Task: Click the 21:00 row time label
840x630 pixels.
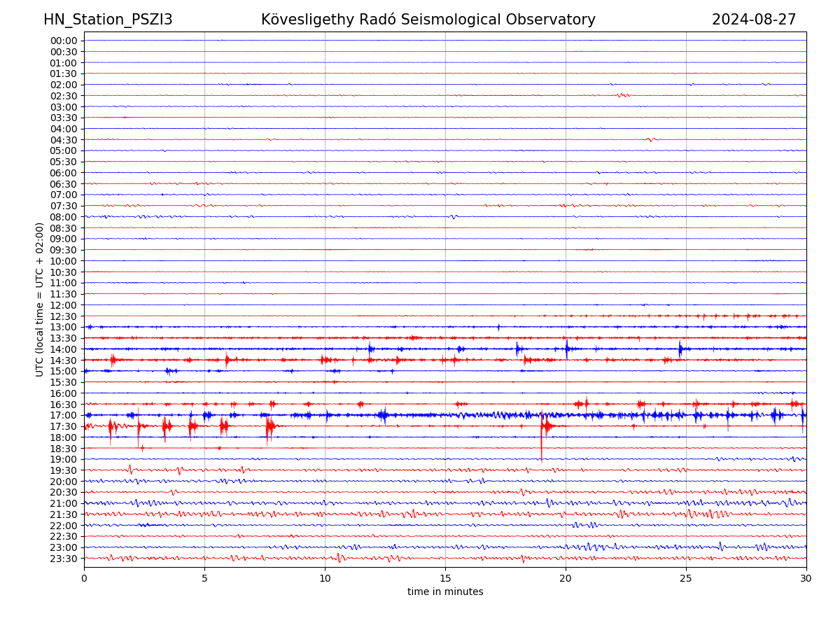Action: pos(63,503)
